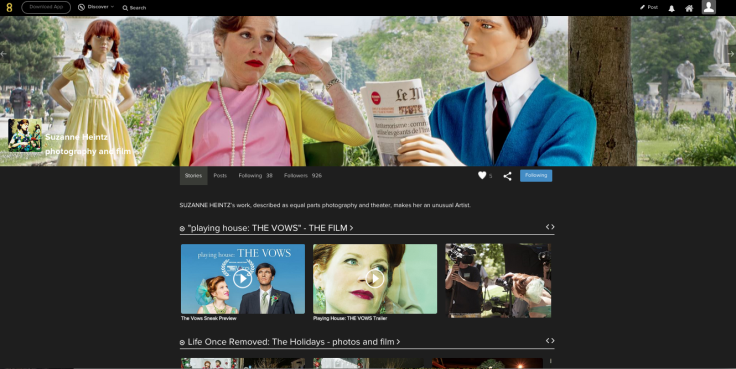Screen dimensions: 736x369
Task: Click the likes count next to heart
Action: pos(491,176)
